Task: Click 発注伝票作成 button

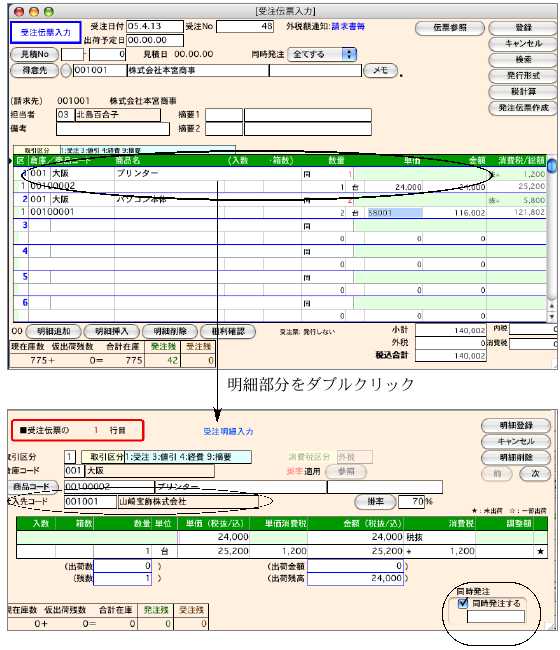Action: 523,108
